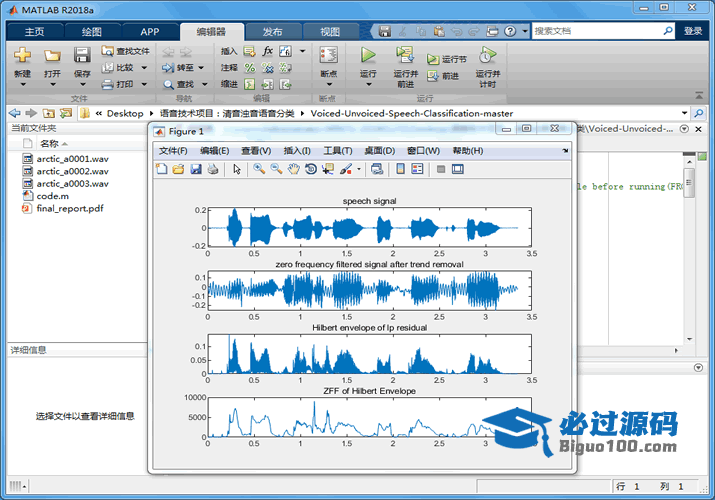This screenshot has height=500, width=715.
Task: Click the search magnifier at path bar end
Action: (x=698, y=113)
